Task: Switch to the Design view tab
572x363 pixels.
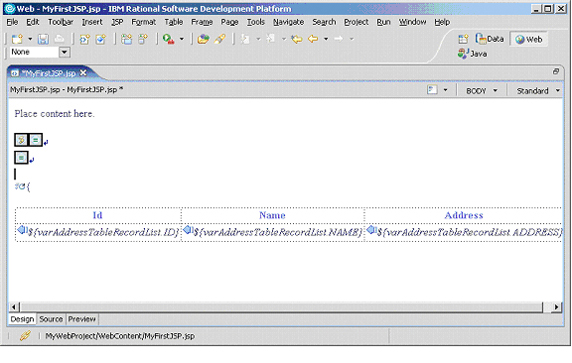Action: 22,319
